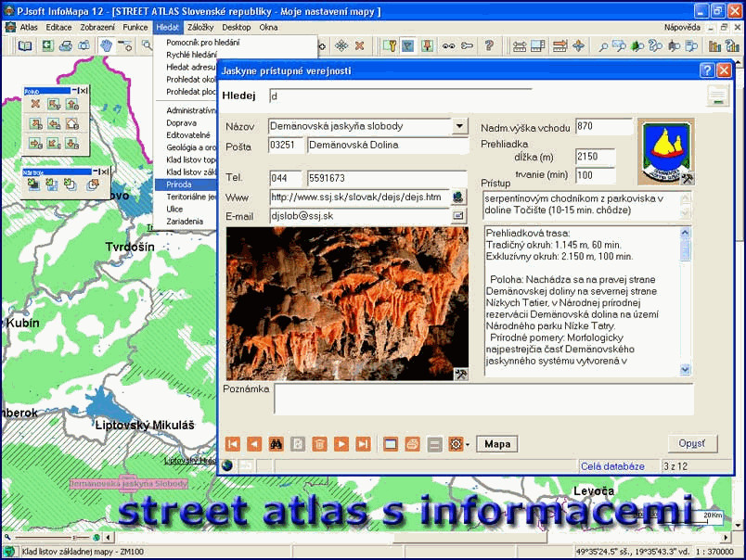Click the record count text 3 z 12
746x560 pixels.
point(675,465)
